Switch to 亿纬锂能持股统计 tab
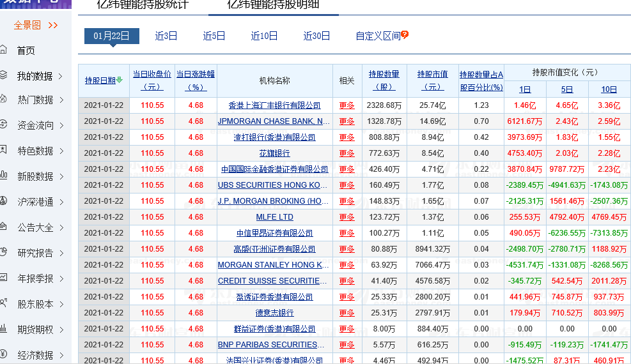Screen dimensions: 631x364 143,5
